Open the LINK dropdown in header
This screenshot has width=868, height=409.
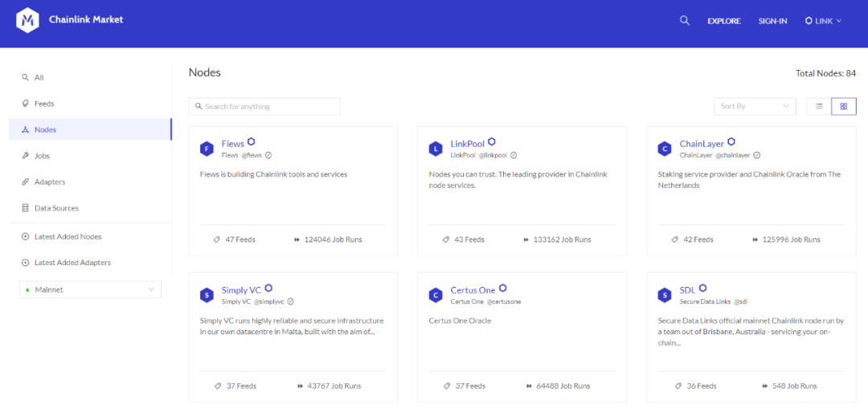click(823, 21)
